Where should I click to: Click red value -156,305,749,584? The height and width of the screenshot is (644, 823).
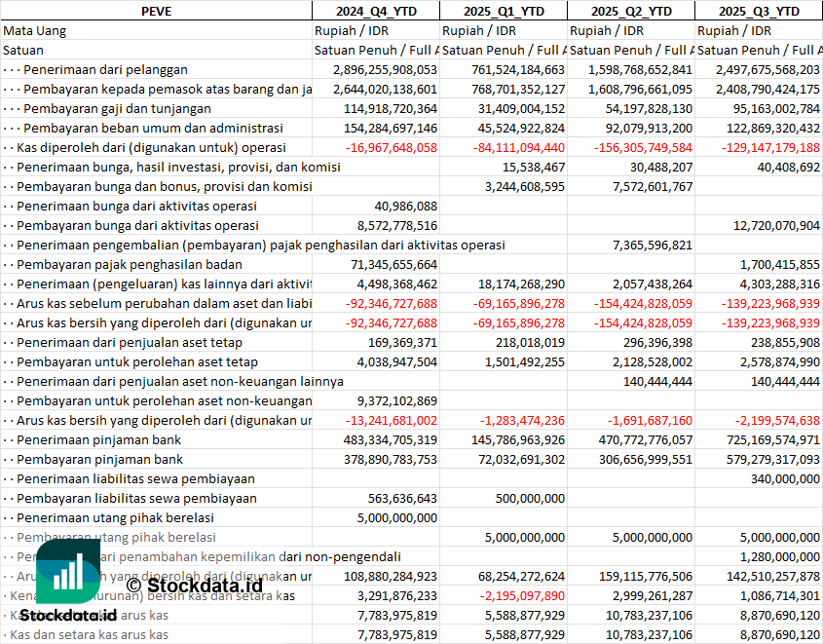point(643,147)
